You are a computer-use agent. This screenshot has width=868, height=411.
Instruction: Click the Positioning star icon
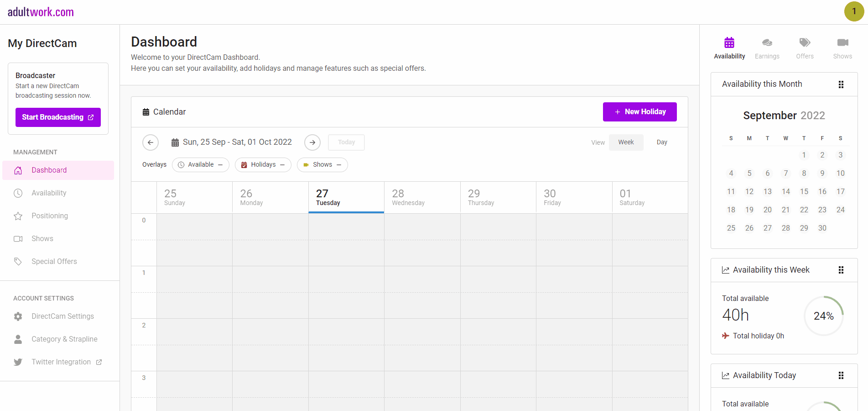coord(18,216)
